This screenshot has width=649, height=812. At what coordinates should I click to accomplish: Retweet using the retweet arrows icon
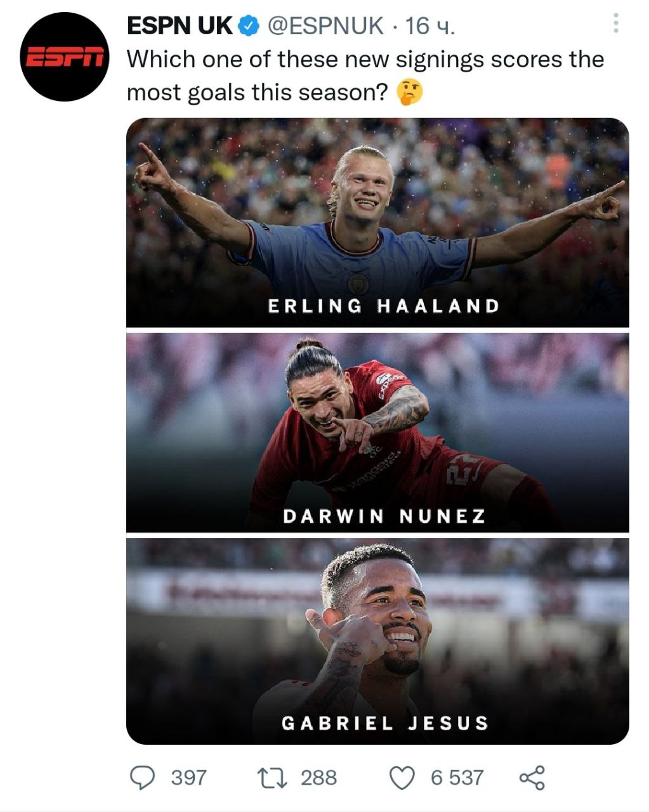coord(271,777)
